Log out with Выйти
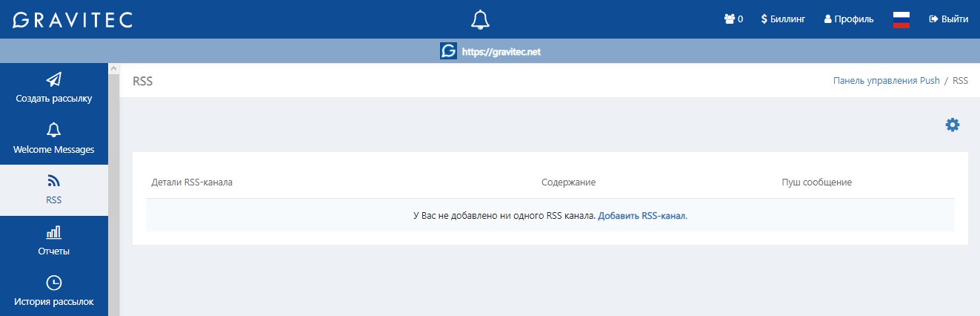The width and height of the screenshot is (980, 316). [948, 19]
